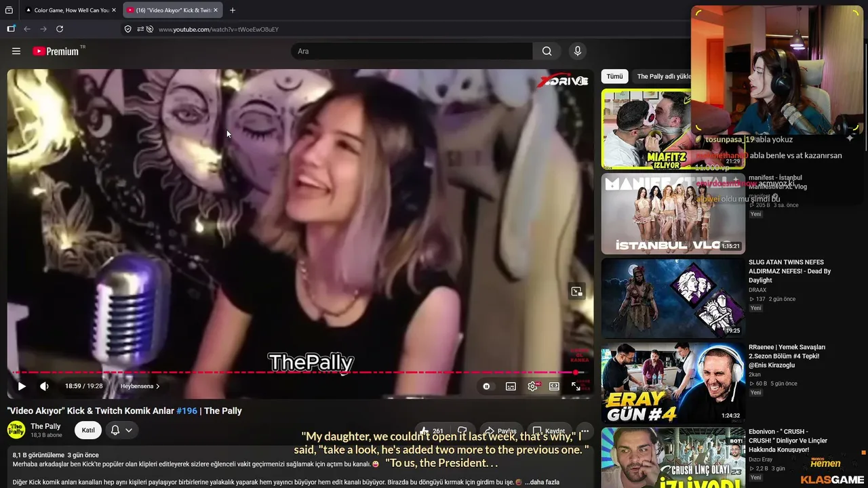868x488 pixels.
Task: Open The Pally channel avatar
Action: click(x=16, y=430)
